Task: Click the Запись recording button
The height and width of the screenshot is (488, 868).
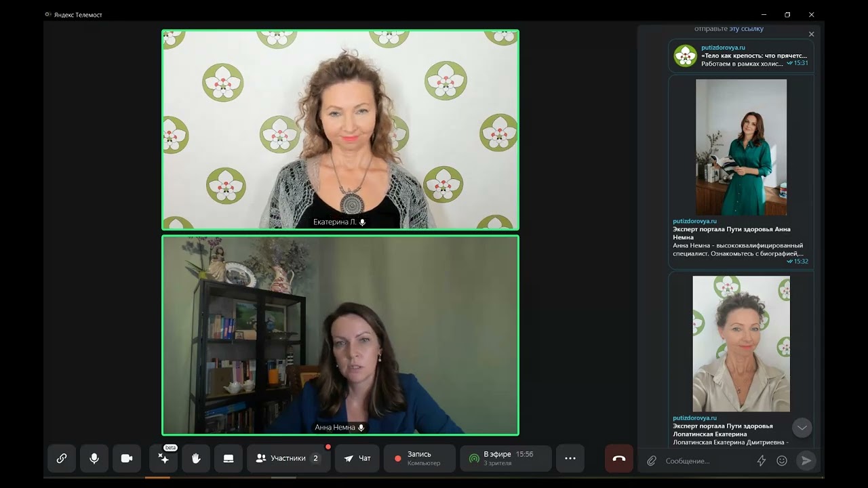Action: (419, 458)
